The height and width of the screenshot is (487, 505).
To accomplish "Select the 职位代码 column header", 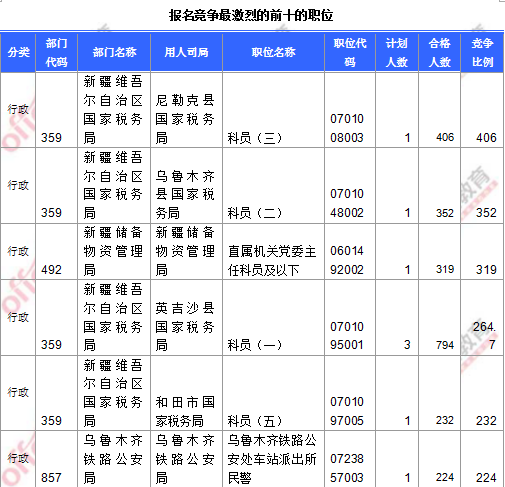I will pos(350,52).
